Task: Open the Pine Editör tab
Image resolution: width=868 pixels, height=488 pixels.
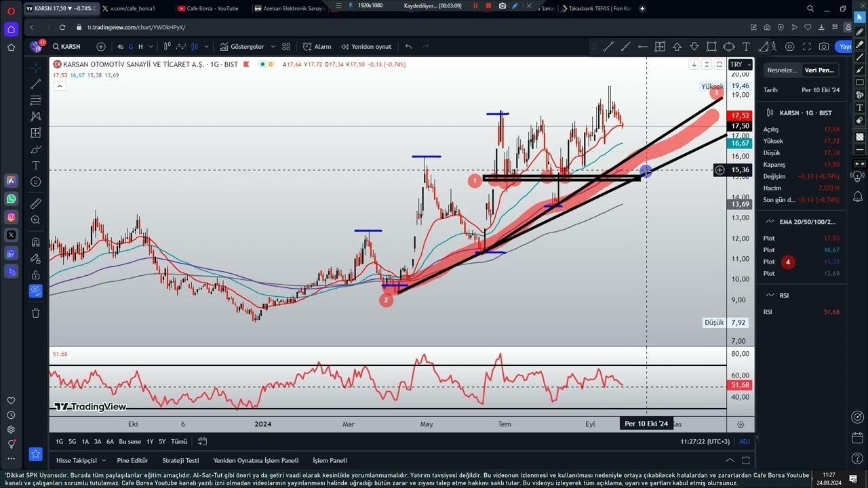Action: [x=132, y=460]
